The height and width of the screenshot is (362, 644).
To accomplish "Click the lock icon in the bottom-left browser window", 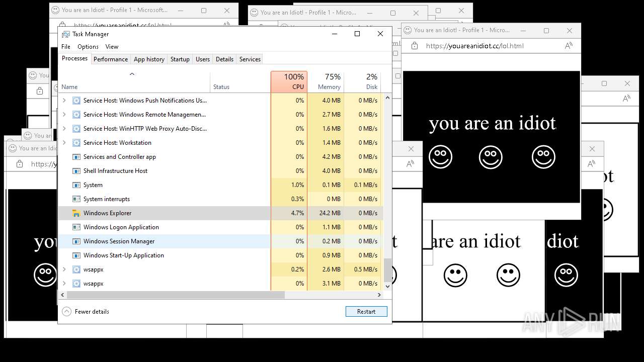I will [x=20, y=164].
